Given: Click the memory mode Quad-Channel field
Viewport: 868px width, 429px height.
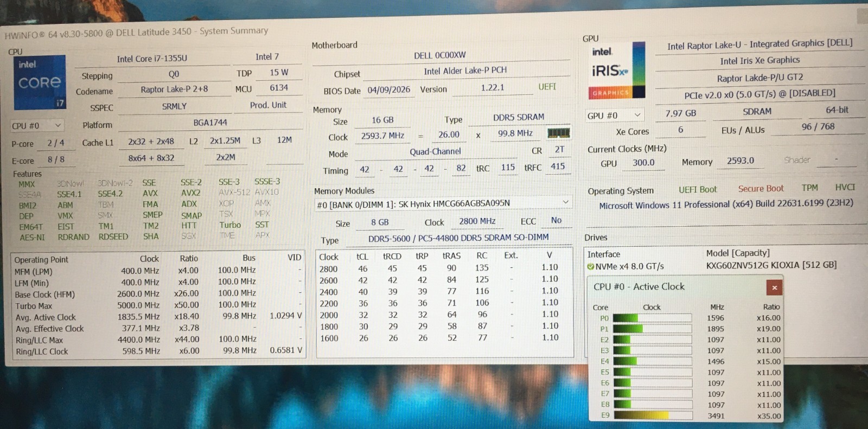Looking at the screenshot, I should pos(435,152).
